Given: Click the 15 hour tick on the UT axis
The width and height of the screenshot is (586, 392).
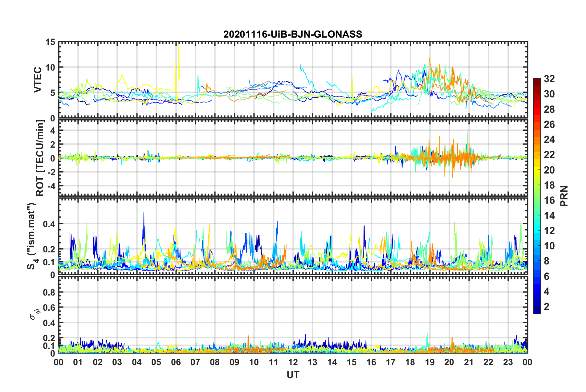Looking at the screenshot, I should coord(352,362).
